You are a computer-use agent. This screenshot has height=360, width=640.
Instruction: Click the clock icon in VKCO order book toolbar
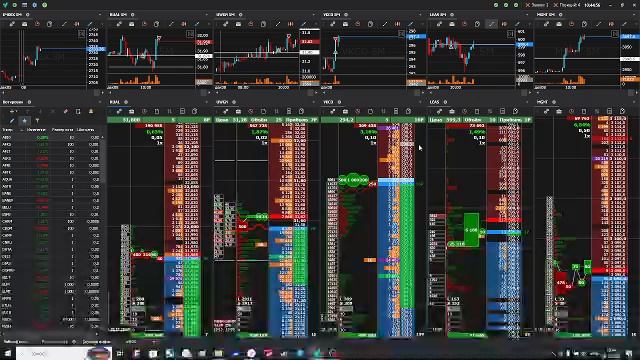tap(358, 111)
